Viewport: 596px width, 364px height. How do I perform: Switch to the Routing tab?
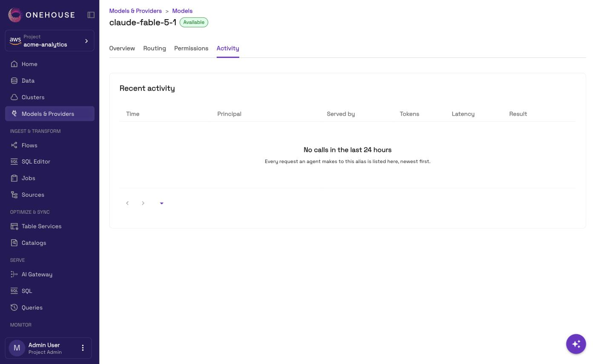[x=155, y=48]
